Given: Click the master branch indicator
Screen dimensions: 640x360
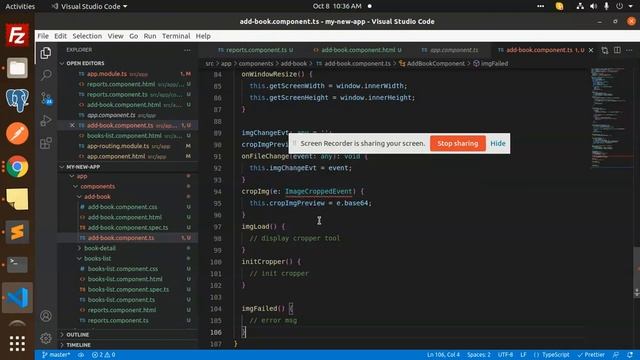Looking at the screenshot, I should tap(56, 355).
